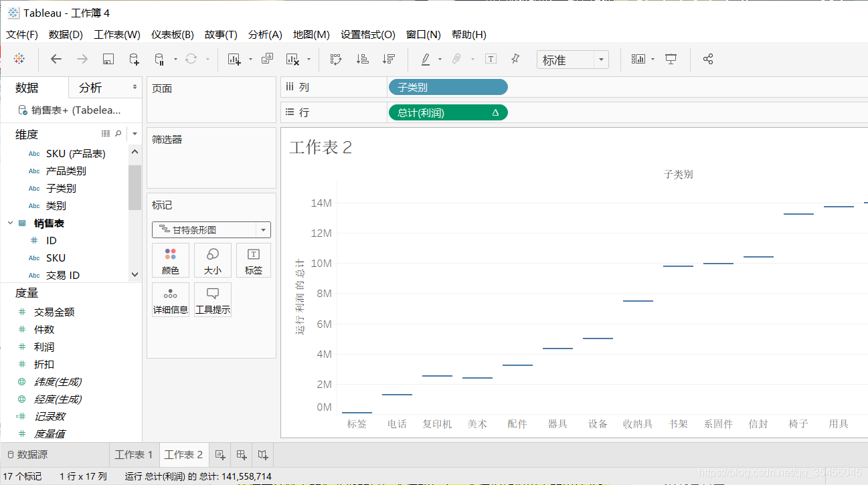868x485 pixels.
Task: Sort descending toolbar icon
Action: pos(388,59)
